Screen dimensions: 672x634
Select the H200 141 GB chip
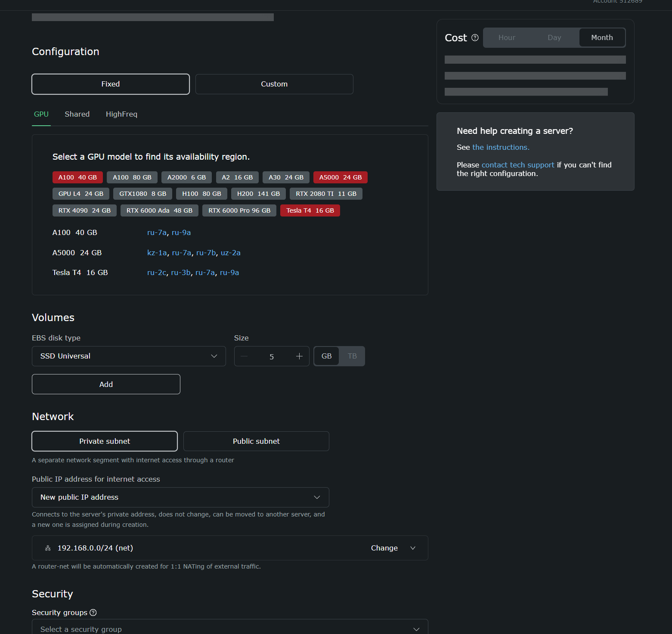coord(258,194)
